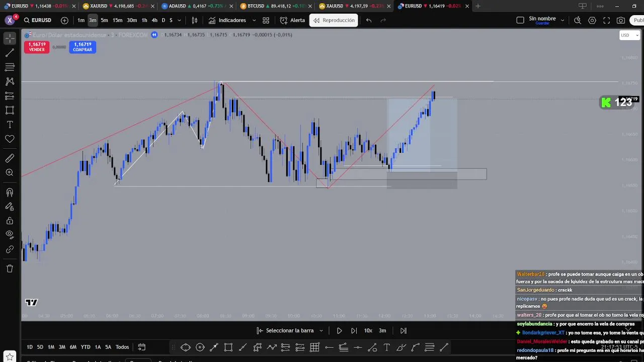Screen dimensions: 644x362
Task: Toggle magnet mode for drawings
Action: click(x=10, y=192)
